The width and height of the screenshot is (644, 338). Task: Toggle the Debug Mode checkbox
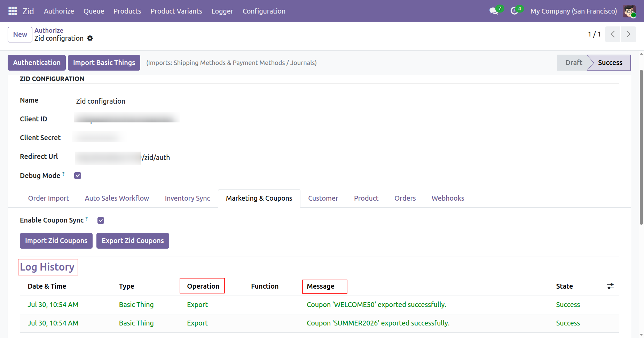[78, 176]
